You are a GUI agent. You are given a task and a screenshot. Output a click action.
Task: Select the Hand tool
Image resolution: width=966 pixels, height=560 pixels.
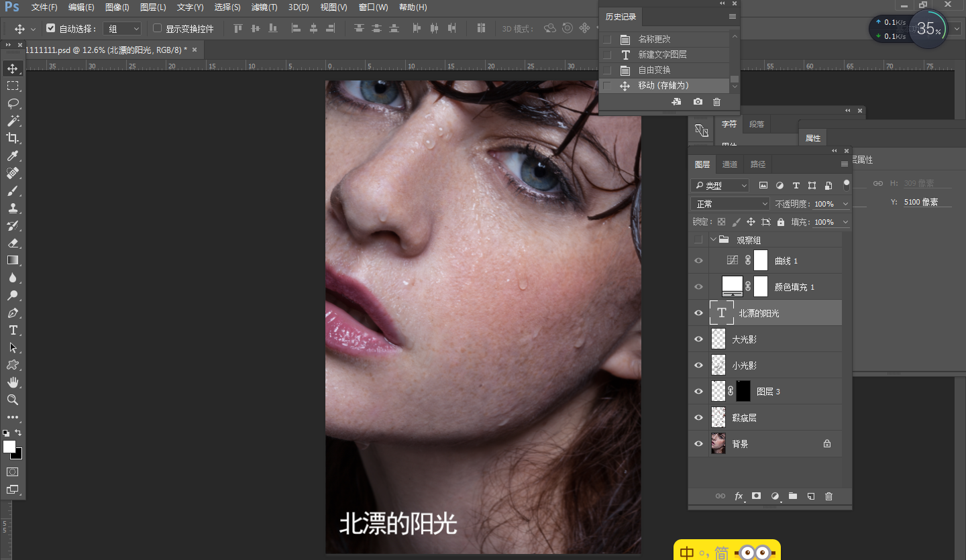pyautogui.click(x=13, y=382)
